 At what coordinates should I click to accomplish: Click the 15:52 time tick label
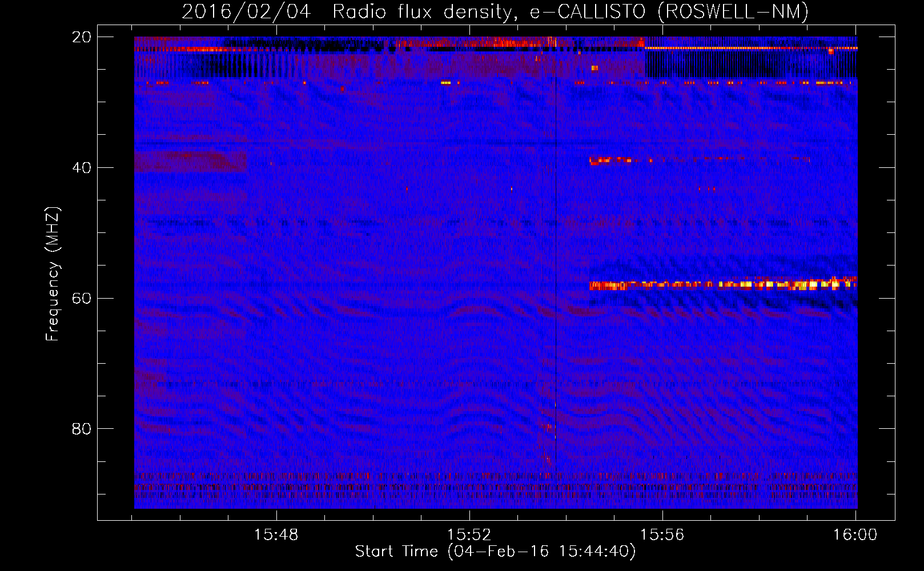pyautogui.click(x=469, y=535)
